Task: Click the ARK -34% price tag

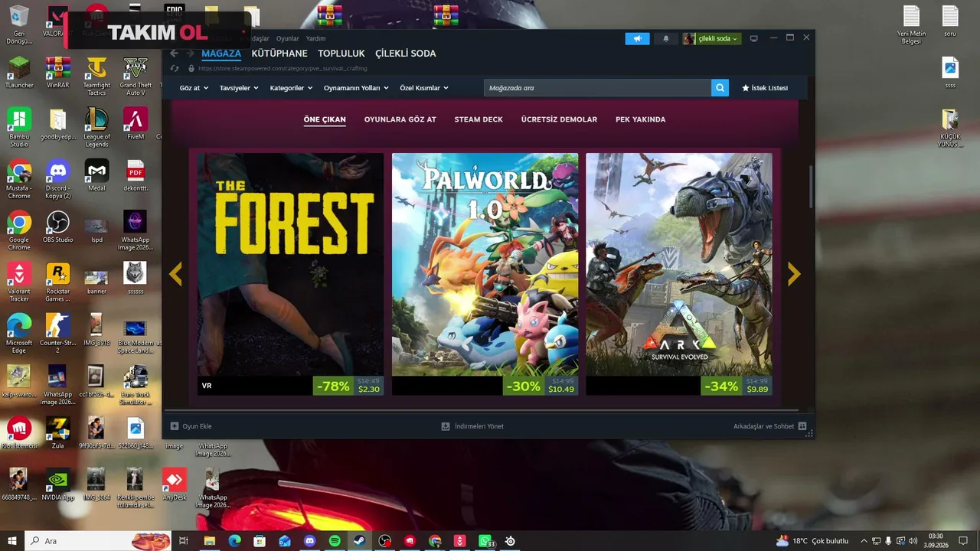Action: tap(736, 386)
